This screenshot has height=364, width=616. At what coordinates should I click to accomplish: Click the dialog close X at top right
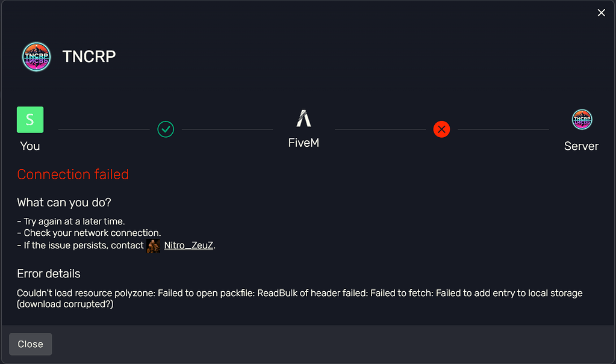coord(600,12)
